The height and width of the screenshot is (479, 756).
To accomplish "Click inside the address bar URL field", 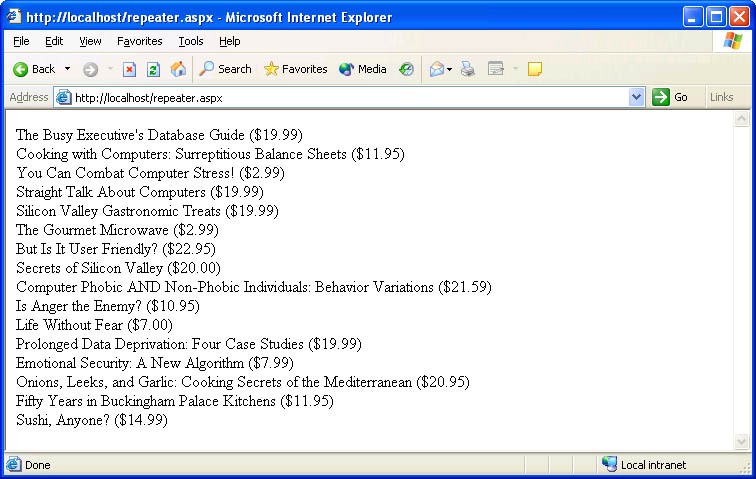I will click(x=340, y=97).
